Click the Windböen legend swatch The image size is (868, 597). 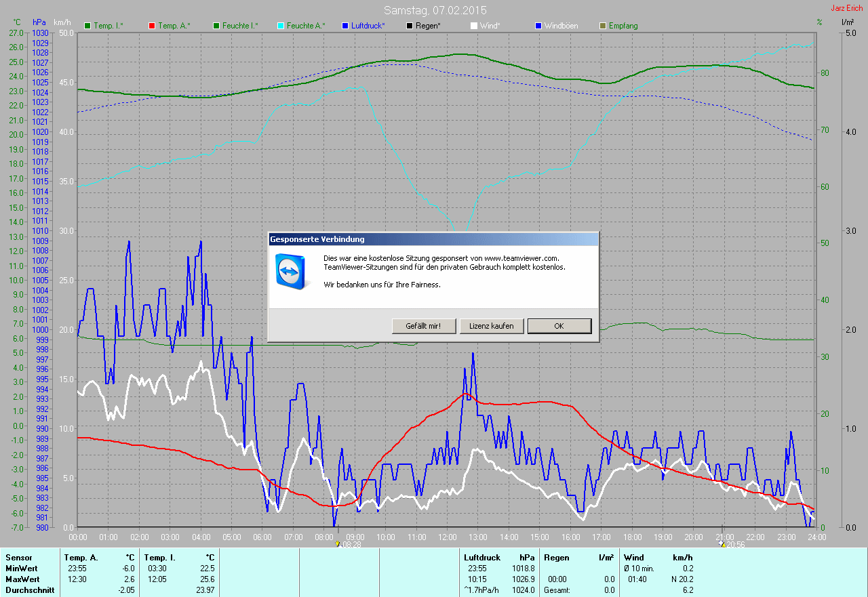pyautogui.click(x=538, y=26)
